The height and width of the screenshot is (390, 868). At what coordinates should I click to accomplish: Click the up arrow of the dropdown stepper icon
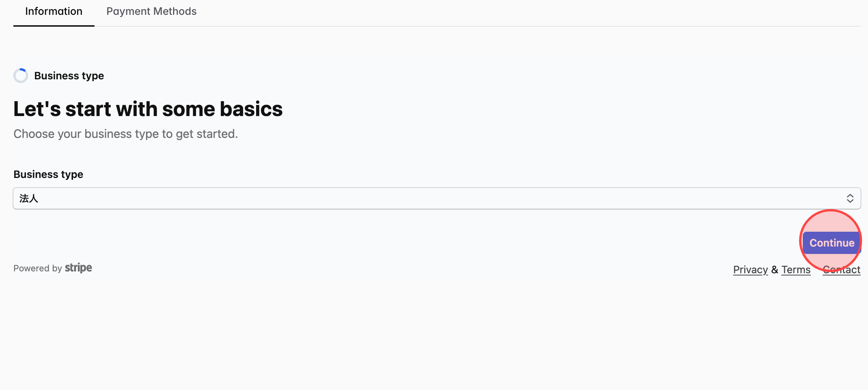(x=850, y=196)
